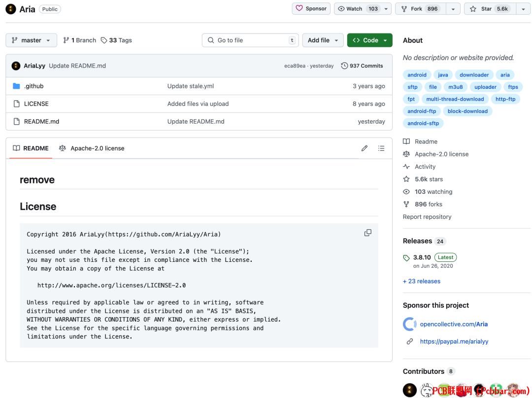Open the master branch selector

[x=31, y=40]
